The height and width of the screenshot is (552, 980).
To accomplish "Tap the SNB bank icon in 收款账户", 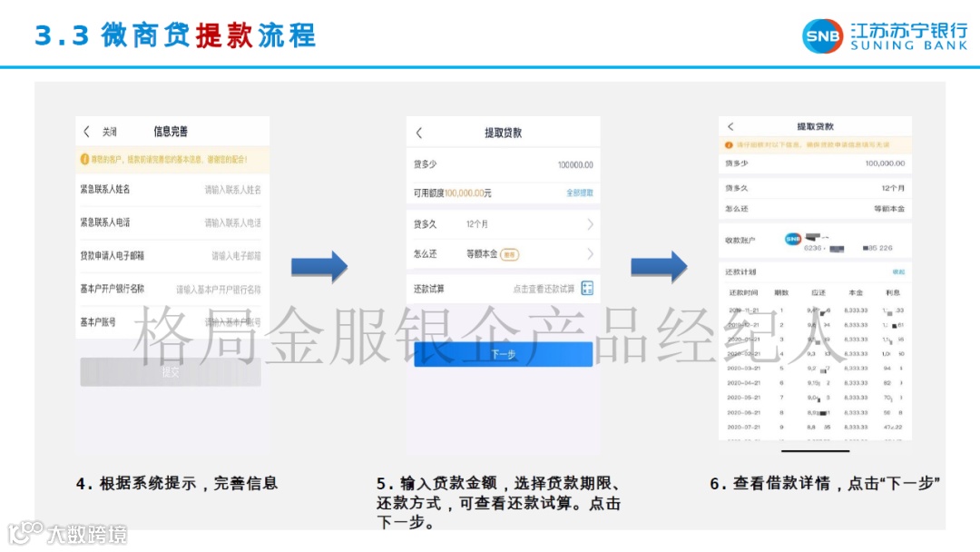I will pyautogui.click(x=792, y=239).
